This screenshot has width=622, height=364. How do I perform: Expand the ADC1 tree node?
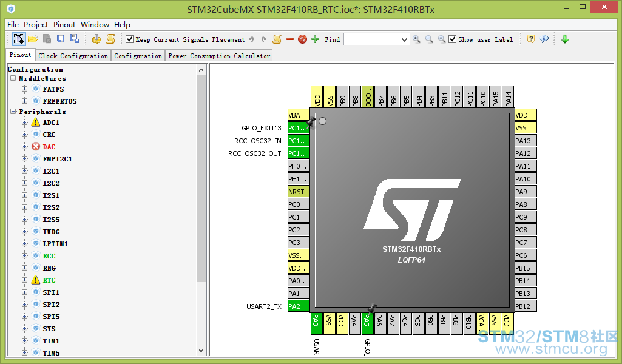pyautogui.click(x=25, y=122)
